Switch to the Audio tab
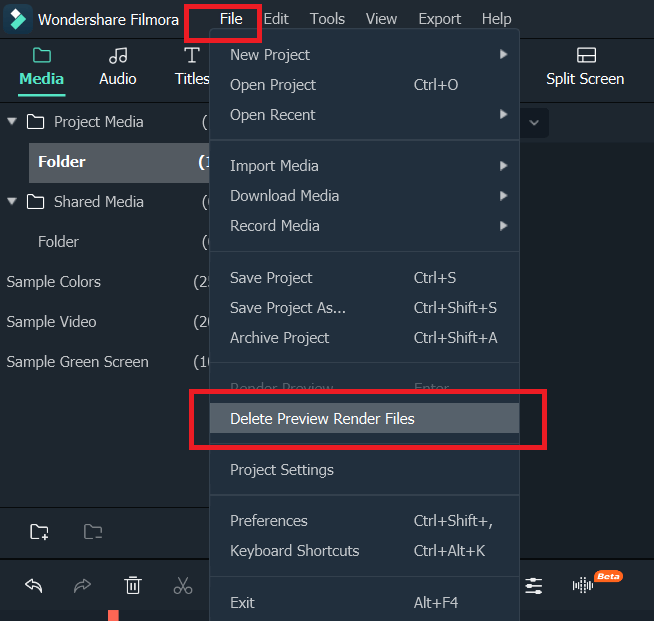The width and height of the screenshot is (654, 621). [x=118, y=67]
